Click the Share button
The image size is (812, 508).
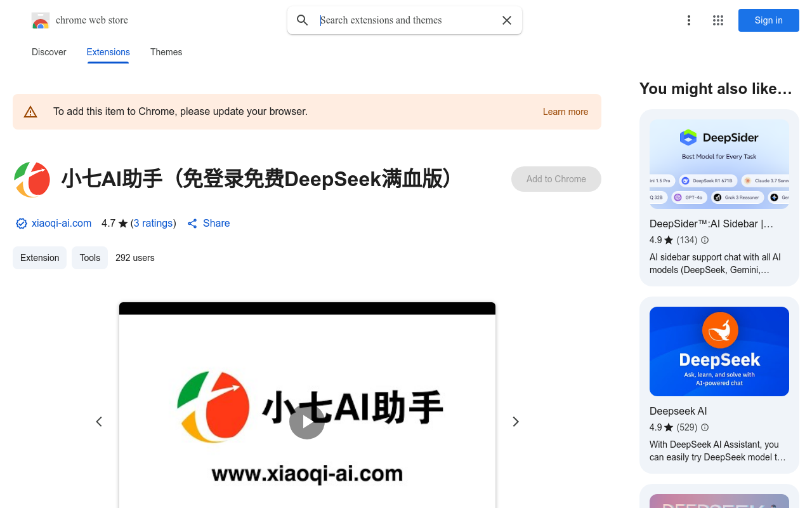coord(209,224)
